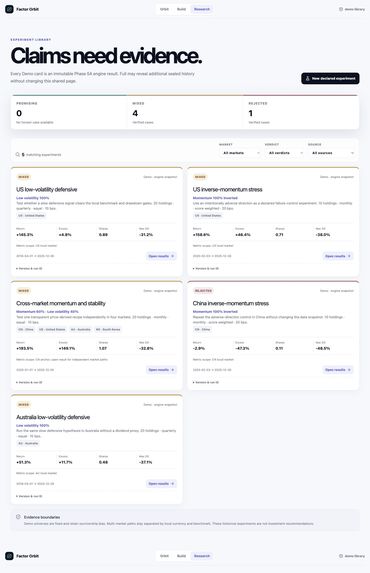370x573 pixels.
Task: Click the Low volatility 100% label on Australia card
Action: pyautogui.click(x=33, y=425)
